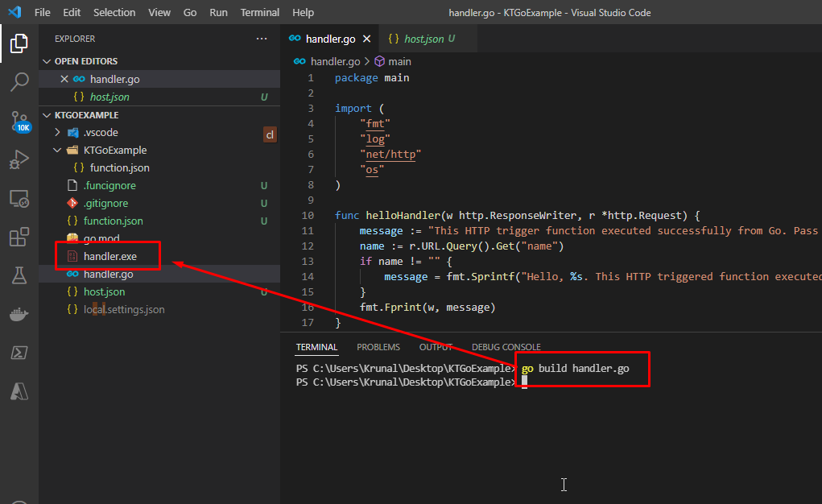Open the Run menu
The width and height of the screenshot is (822, 504).
219,12
